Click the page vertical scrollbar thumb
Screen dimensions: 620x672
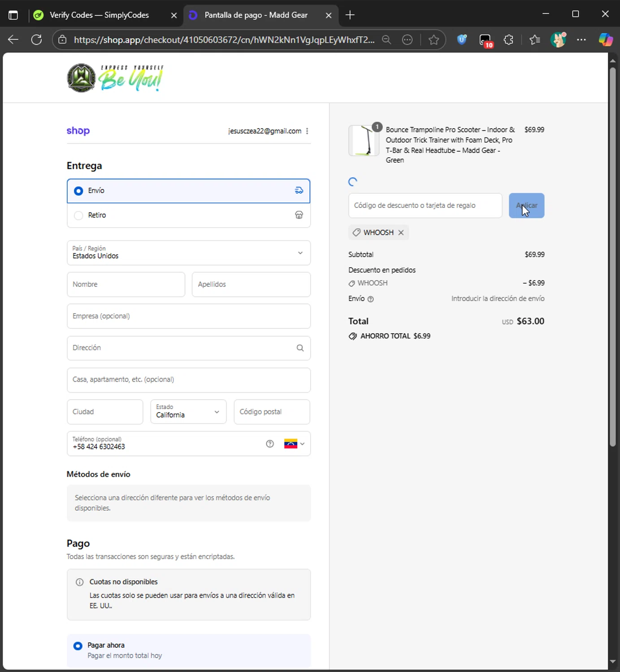tap(613, 257)
